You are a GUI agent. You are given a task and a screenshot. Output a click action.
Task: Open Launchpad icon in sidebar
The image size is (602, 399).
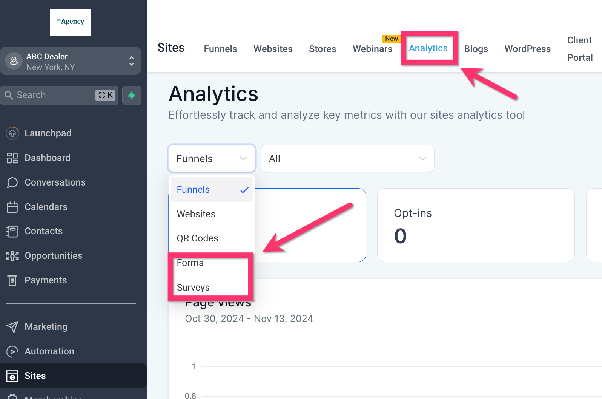12,133
